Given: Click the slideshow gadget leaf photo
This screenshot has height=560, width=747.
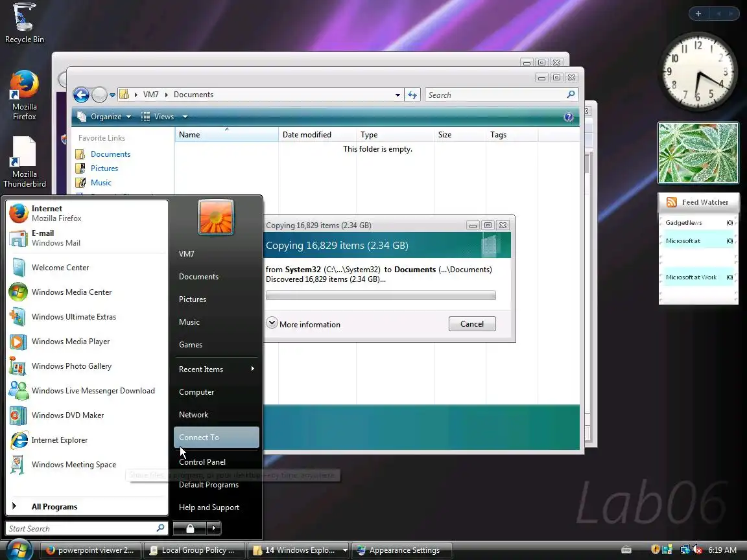Looking at the screenshot, I should point(698,153).
